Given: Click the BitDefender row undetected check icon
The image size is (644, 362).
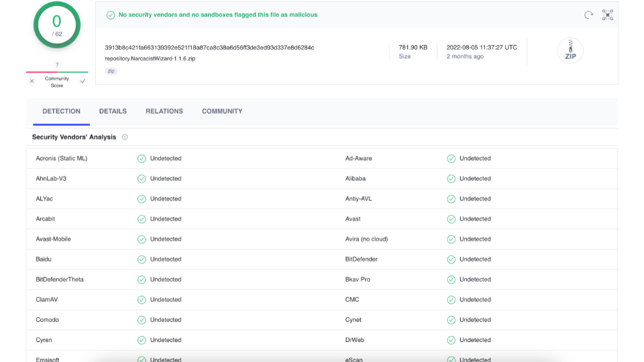Looking at the screenshot, I should pyautogui.click(x=451, y=259).
